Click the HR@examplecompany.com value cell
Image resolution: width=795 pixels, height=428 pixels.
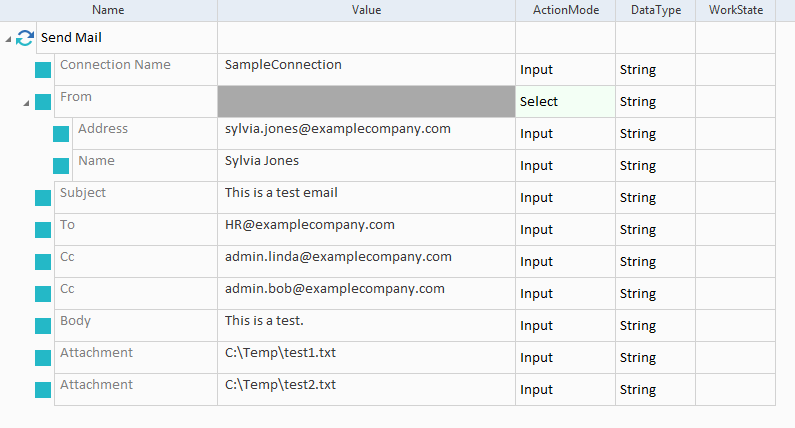click(310, 225)
